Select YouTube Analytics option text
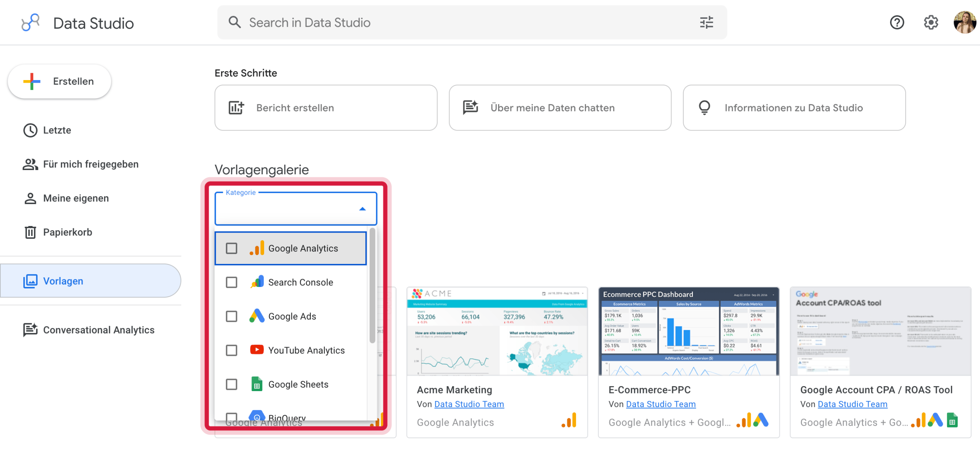980x457 pixels. [306, 350]
